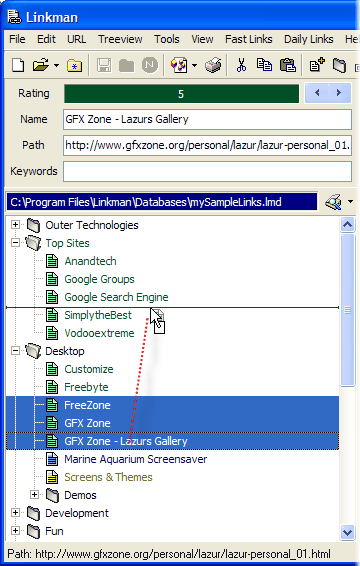Click the tree scrollbar up arrow
360x566 pixels.
[x=347, y=225]
